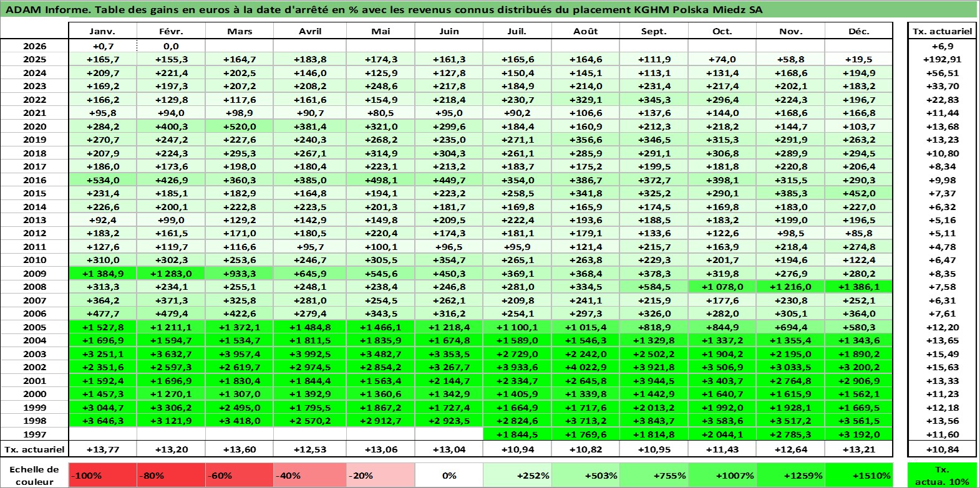Select the +192,91 actuarial rate for 2025

(942, 59)
